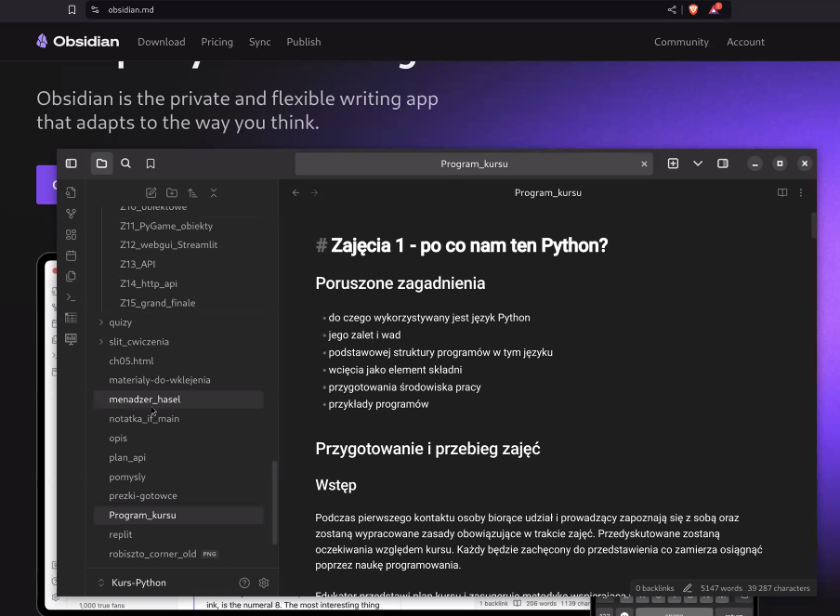Toggle the left sidebar in Obsidian
840x616 pixels.
(72, 164)
